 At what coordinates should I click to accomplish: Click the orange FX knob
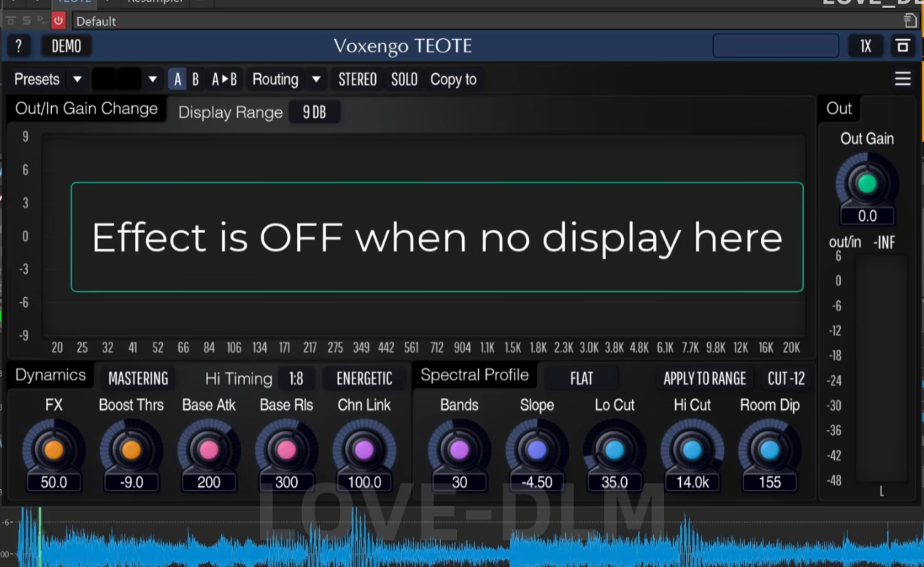(x=54, y=450)
